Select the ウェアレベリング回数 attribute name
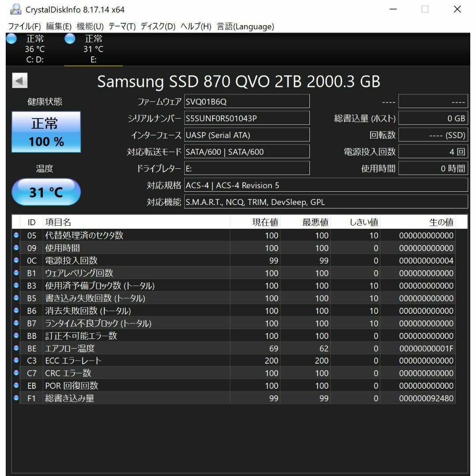 [79, 273]
